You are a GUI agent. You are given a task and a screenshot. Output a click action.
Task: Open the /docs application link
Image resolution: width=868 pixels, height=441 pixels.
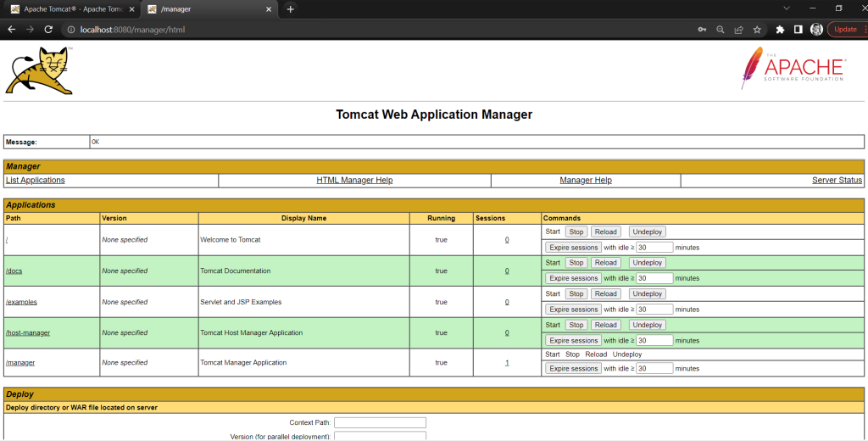14,271
